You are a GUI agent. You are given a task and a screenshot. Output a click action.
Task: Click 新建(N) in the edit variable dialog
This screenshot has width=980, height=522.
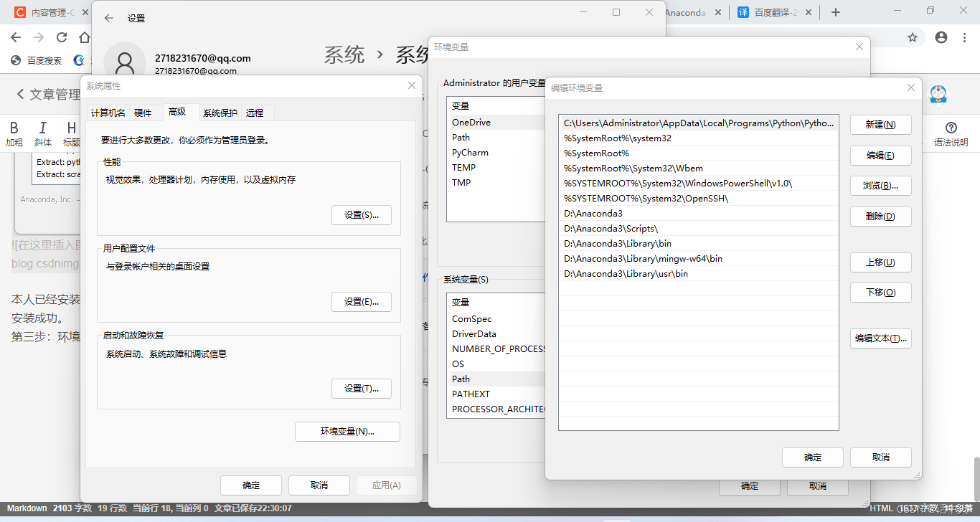click(x=880, y=125)
